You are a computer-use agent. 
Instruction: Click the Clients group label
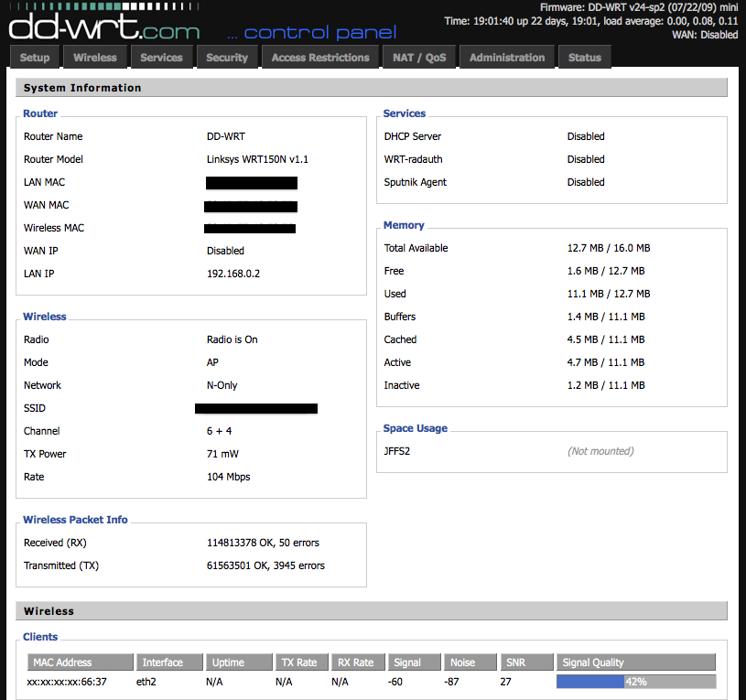tap(40, 637)
